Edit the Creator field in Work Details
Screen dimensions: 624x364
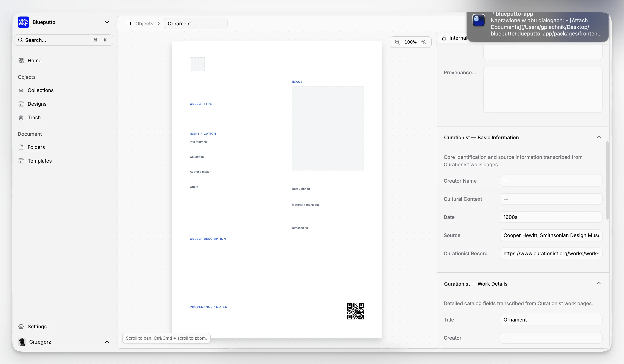551,338
